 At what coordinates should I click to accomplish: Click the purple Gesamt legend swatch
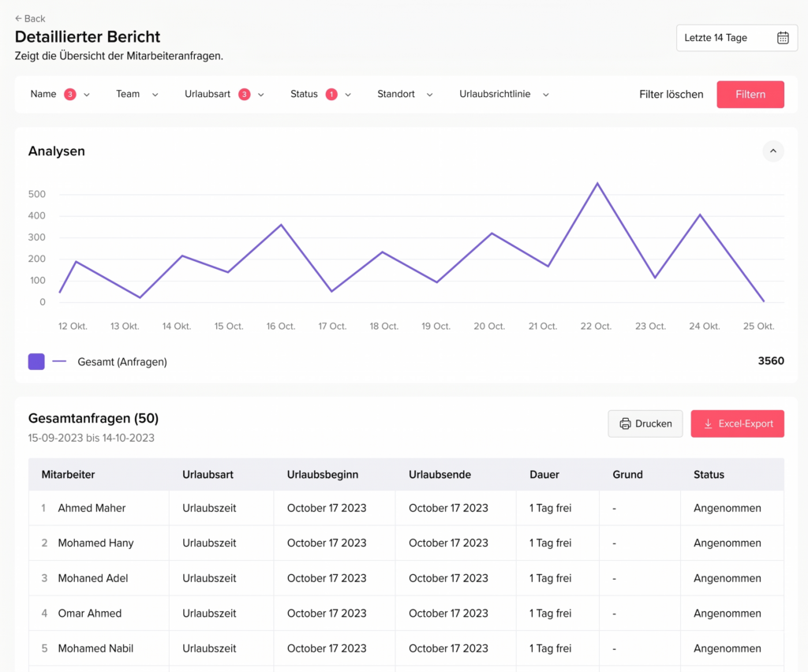pyautogui.click(x=36, y=361)
